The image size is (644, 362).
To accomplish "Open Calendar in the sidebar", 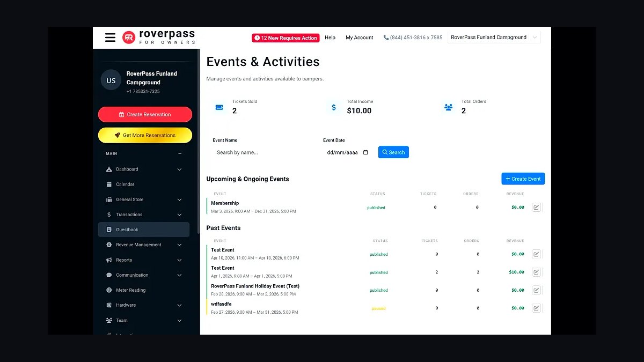I will pyautogui.click(x=144, y=184).
